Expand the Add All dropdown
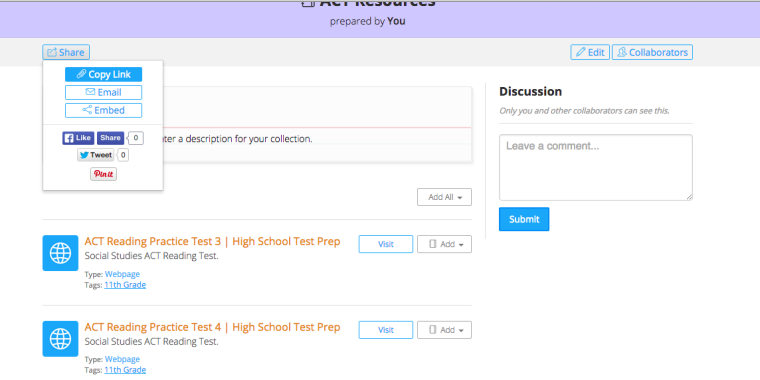Screen dimensions: 760x380 [444, 197]
